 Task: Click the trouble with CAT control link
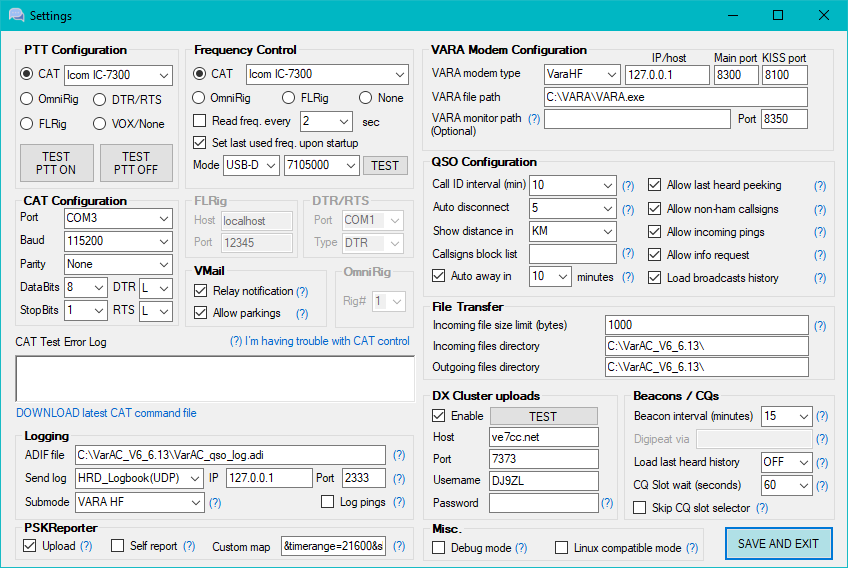[x=319, y=341]
